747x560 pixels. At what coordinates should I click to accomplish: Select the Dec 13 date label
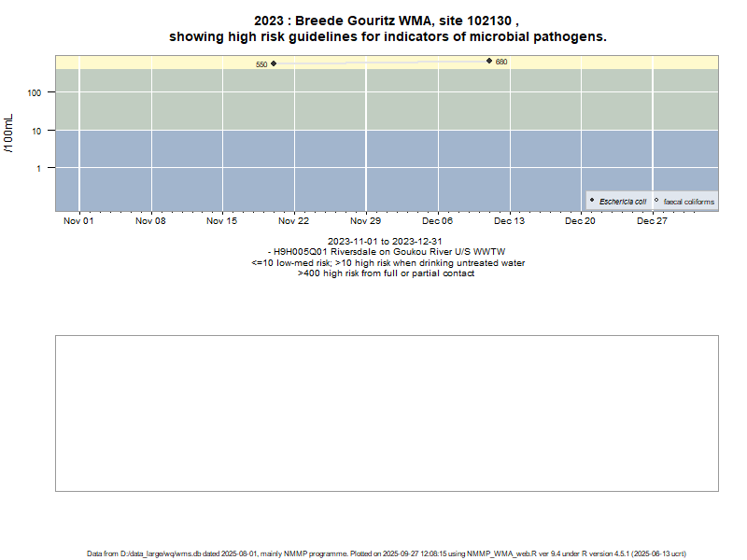pyautogui.click(x=510, y=221)
